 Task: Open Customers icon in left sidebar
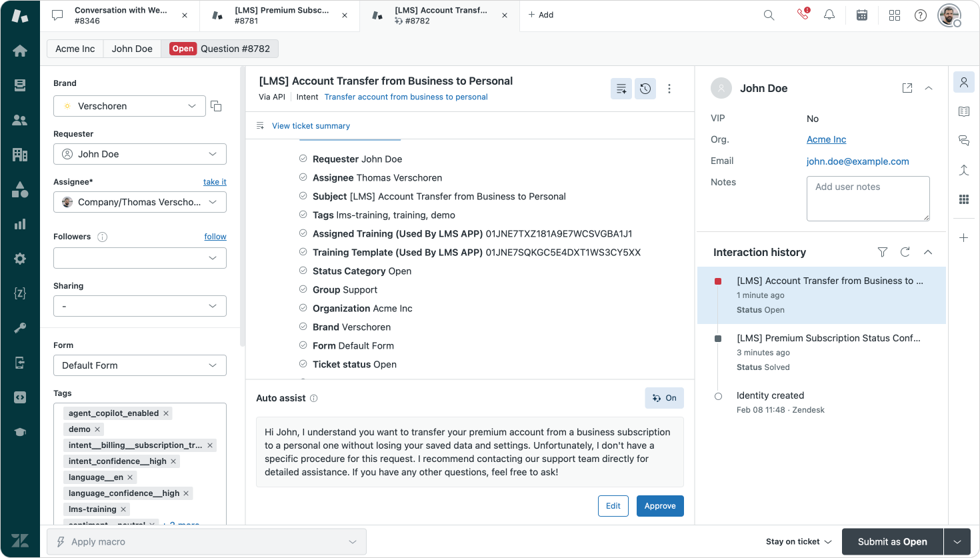pyautogui.click(x=20, y=120)
